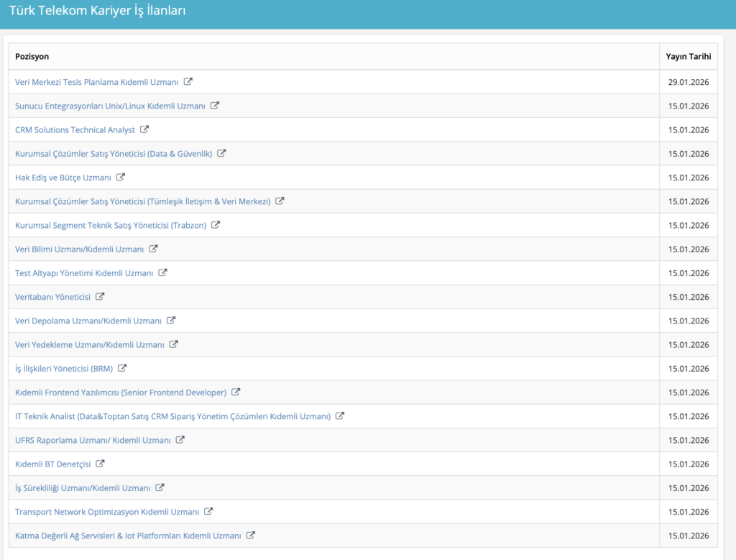Screen dimensions: 736x560
Task: Click external link icon next to CRM Solutions Technical Analyst
Action: click(144, 129)
